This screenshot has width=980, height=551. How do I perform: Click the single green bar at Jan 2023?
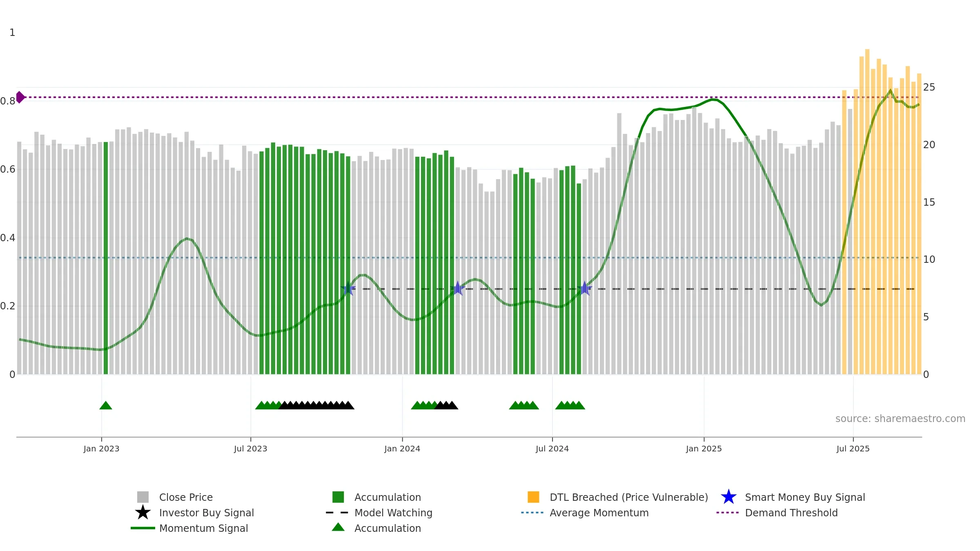(106, 258)
